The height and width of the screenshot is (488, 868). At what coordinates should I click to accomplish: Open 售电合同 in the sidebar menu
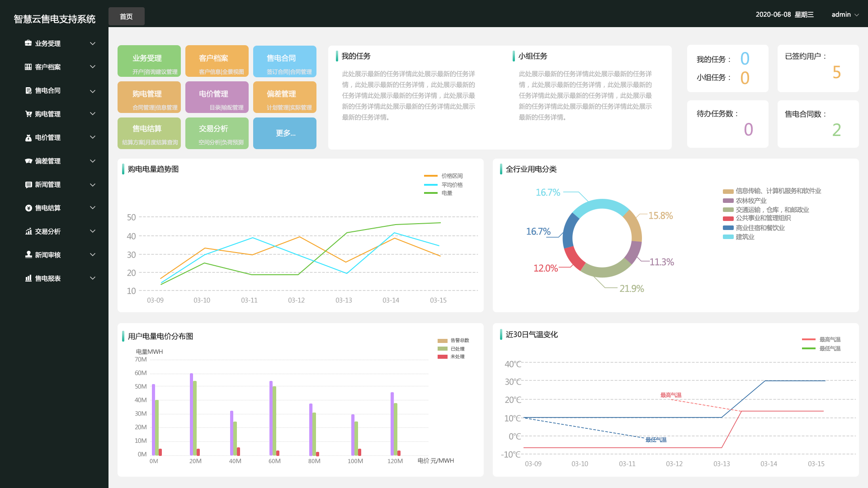pyautogui.click(x=48, y=90)
